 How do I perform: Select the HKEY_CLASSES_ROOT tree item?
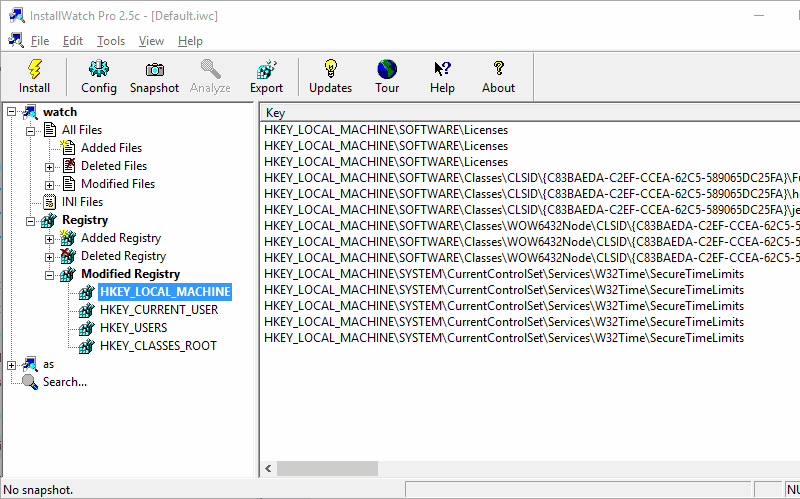click(x=158, y=346)
